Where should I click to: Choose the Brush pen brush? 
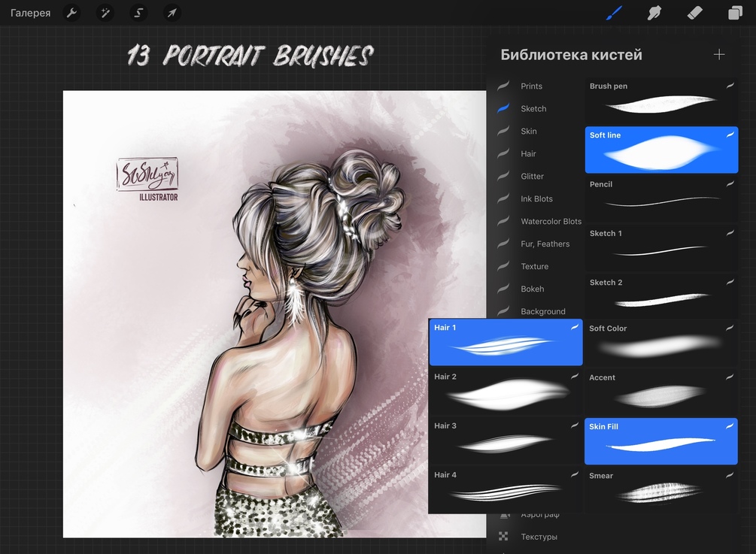point(661,101)
